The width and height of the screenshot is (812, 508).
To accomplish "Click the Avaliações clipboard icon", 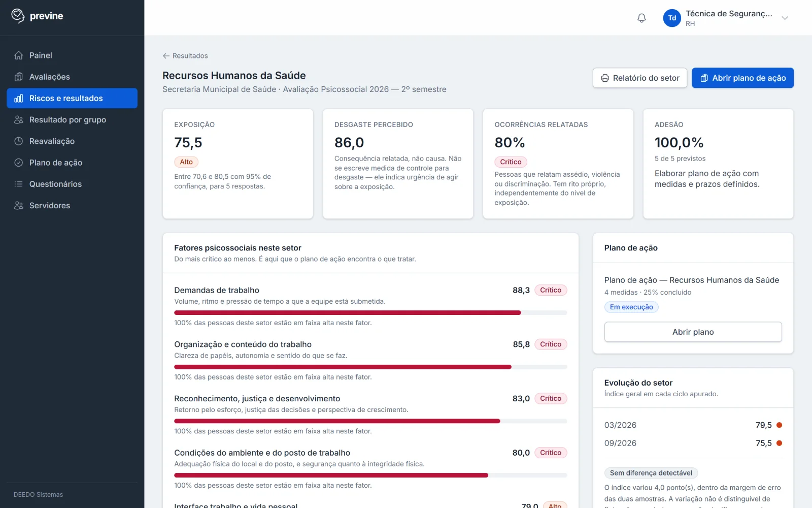I will pyautogui.click(x=19, y=77).
